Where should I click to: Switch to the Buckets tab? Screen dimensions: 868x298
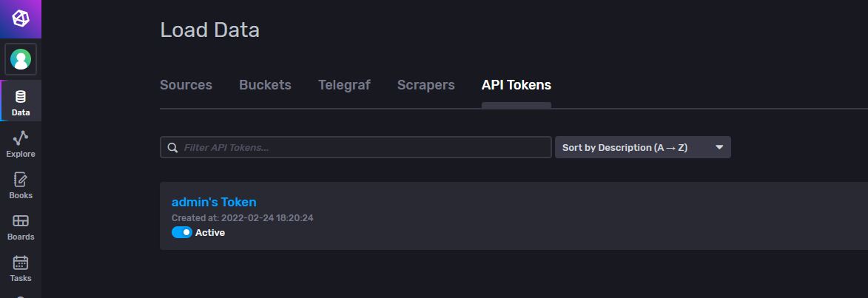pos(265,85)
